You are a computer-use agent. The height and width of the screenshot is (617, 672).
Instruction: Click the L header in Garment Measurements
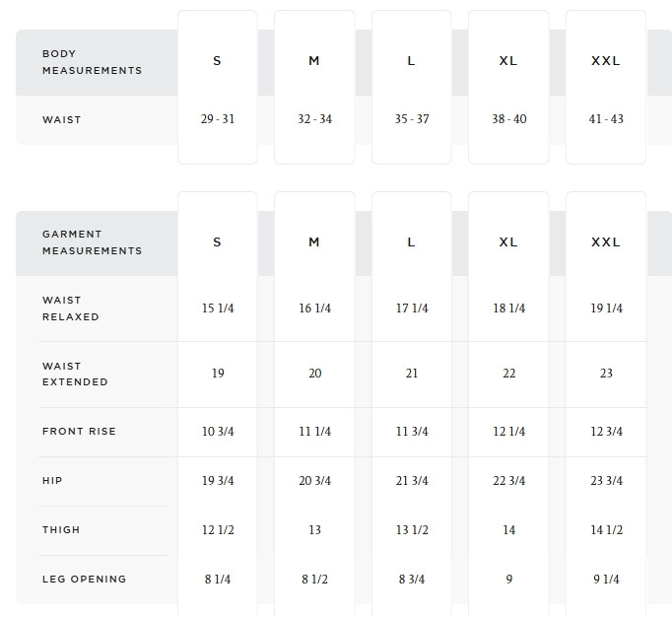pyautogui.click(x=411, y=242)
